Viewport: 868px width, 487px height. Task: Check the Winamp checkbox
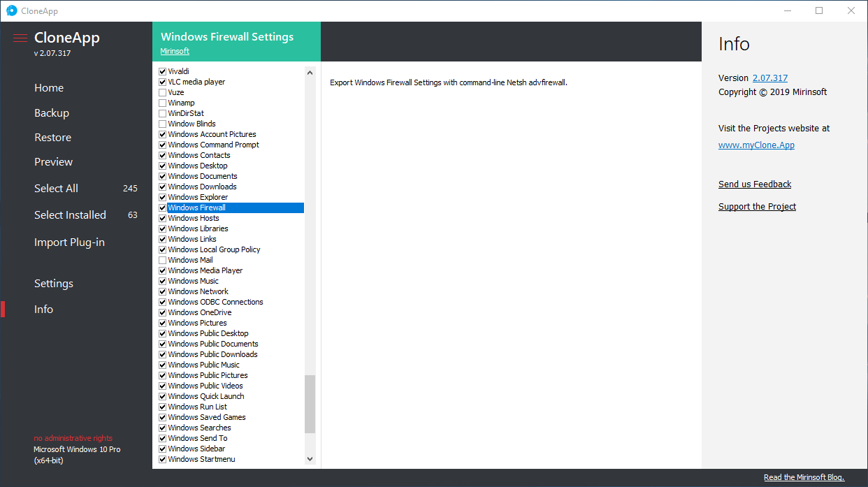(x=163, y=103)
